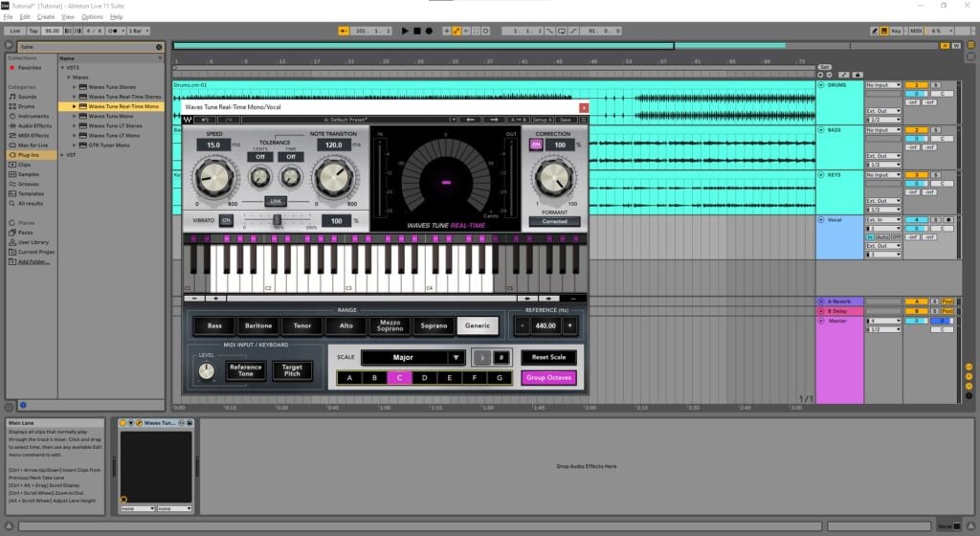The image size is (980, 536).
Task: Toggle the tolerance LINK button
Action: pos(276,201)
